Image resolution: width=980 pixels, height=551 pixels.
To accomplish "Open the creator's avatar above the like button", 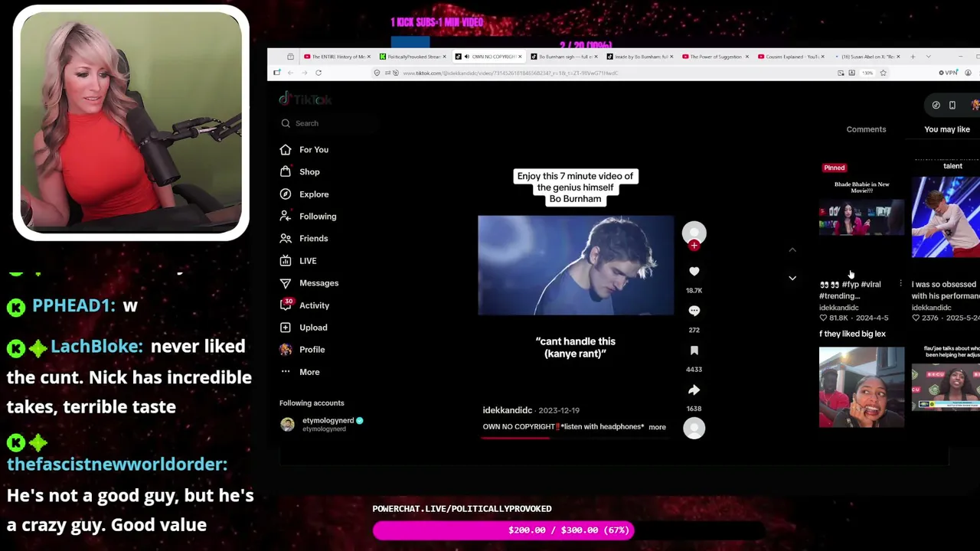I will 694,233.
